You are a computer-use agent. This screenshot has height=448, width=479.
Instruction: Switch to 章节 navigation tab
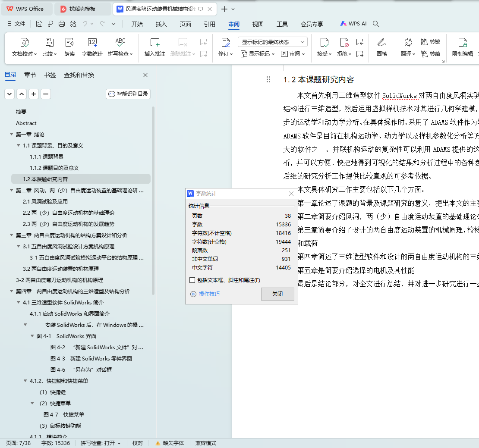[30, 75]
